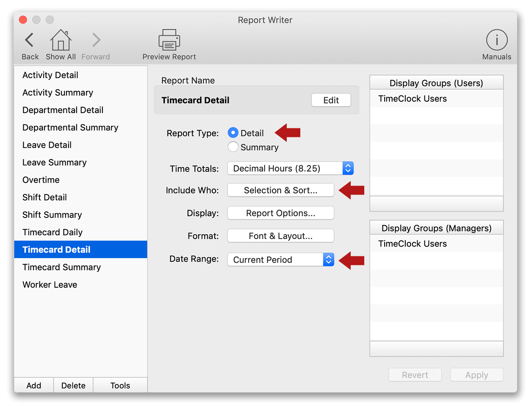The image size is (532, 406).
Task: Open the Tools menu
Action: pyautogui.click(x=120, y=385)
